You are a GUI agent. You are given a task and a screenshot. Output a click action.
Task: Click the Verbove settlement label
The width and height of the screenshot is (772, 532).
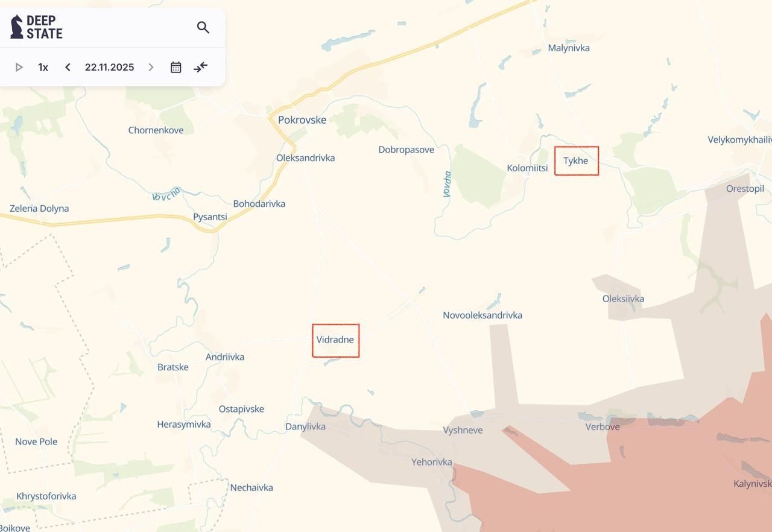coord(603,427)
